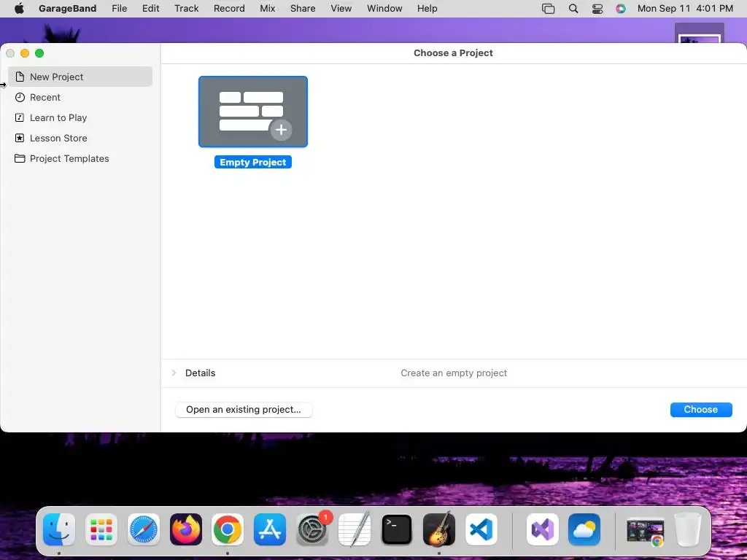747x560 pixels.
Task: Open the Help menu
Action: (427, 9)
